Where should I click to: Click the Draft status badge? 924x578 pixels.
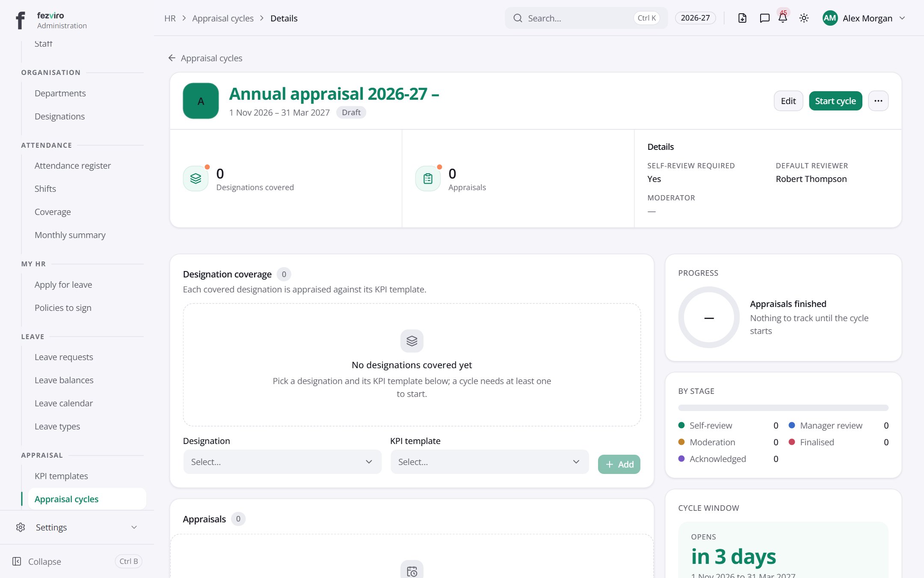(351, 112)
